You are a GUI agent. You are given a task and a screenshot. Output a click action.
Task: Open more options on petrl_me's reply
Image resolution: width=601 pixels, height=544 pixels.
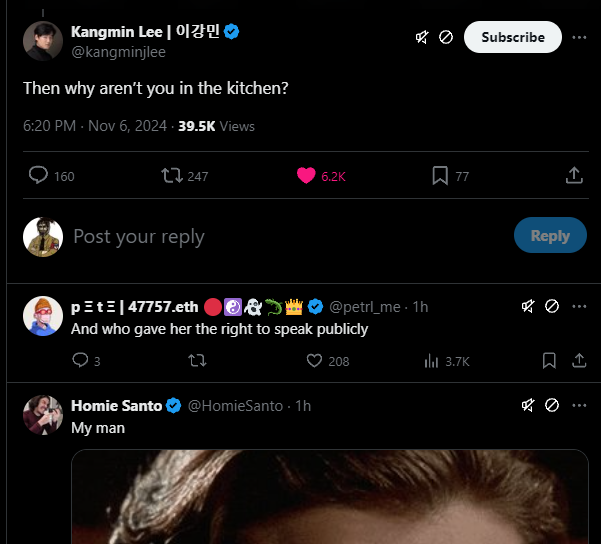click(579, 306)
